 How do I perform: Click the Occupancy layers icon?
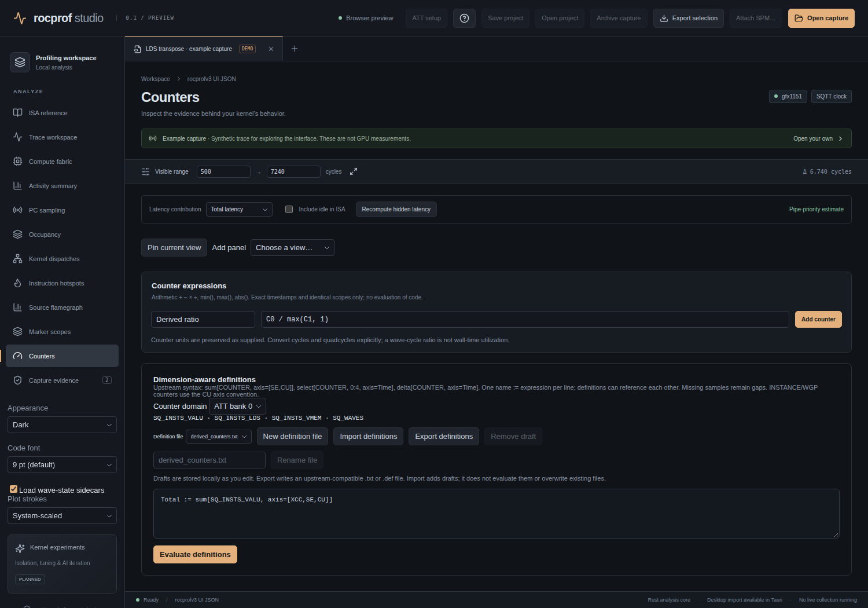(18, 235)
